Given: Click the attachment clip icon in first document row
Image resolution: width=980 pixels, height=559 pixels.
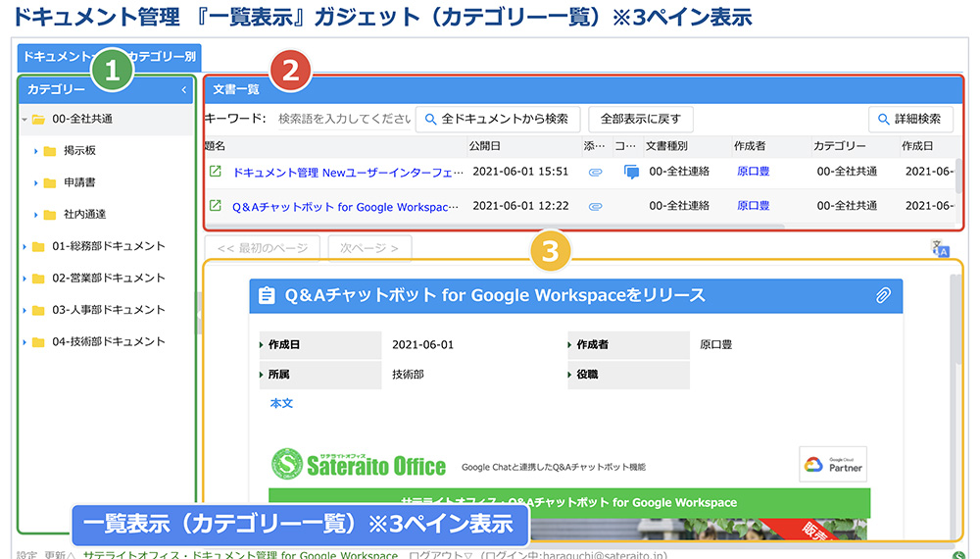Looking at the screenshot, I should click(x=595, y=172).
